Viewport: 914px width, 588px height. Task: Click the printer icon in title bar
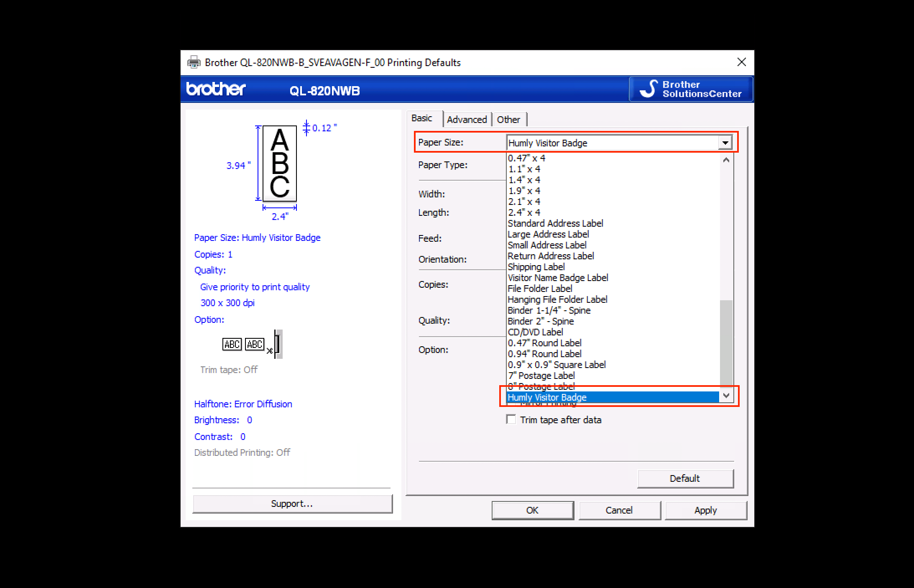194,62
